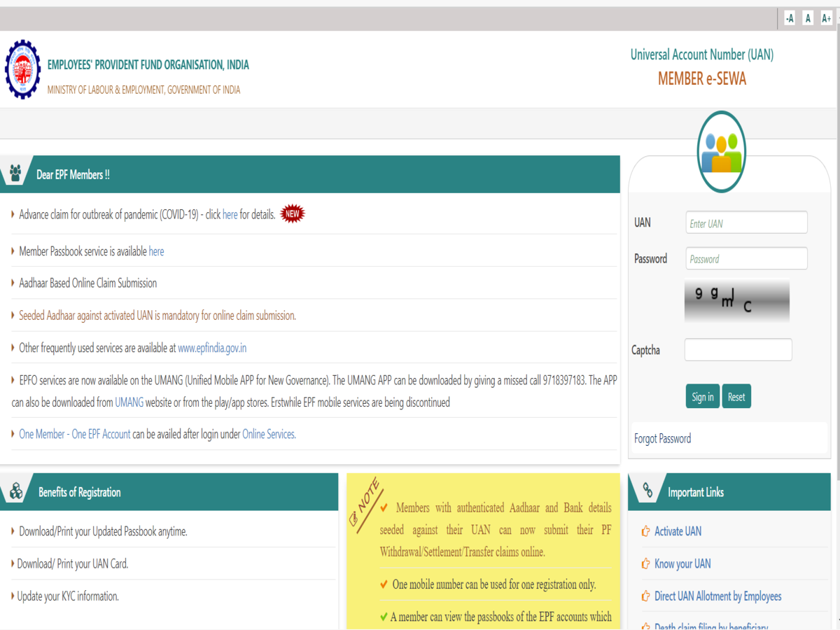Click Aadhaar Based Online Claim Submission text
The width and height of the screenshot is (840, 630).
coord(88,283)
